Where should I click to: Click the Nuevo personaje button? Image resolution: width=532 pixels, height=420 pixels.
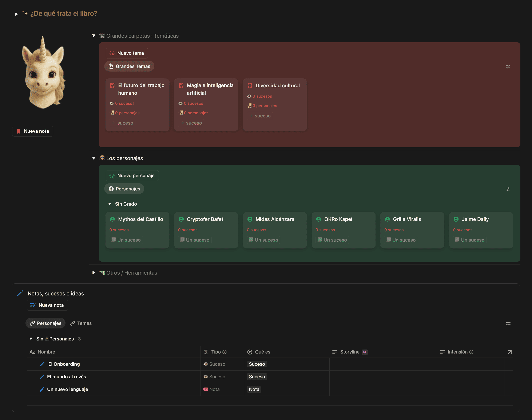pyautogui.click(x=132, y=175)
